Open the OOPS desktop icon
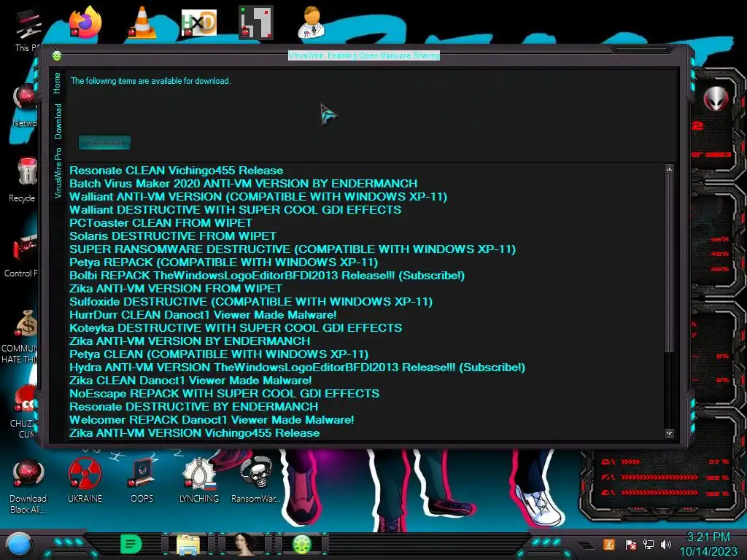747x560 pixels. coord(142,480)
